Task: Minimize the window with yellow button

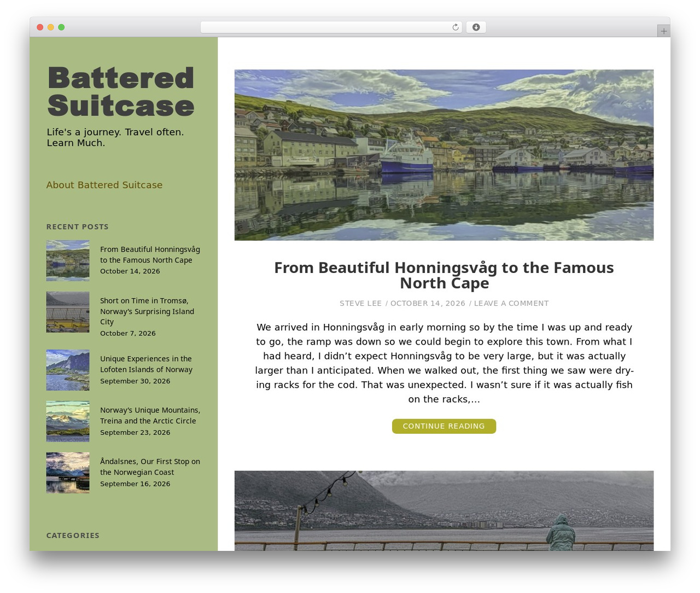Action: click(x=51, y=27)
